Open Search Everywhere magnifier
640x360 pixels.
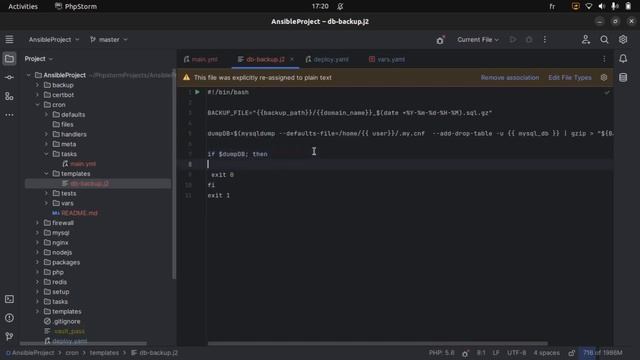coord(604,40)
